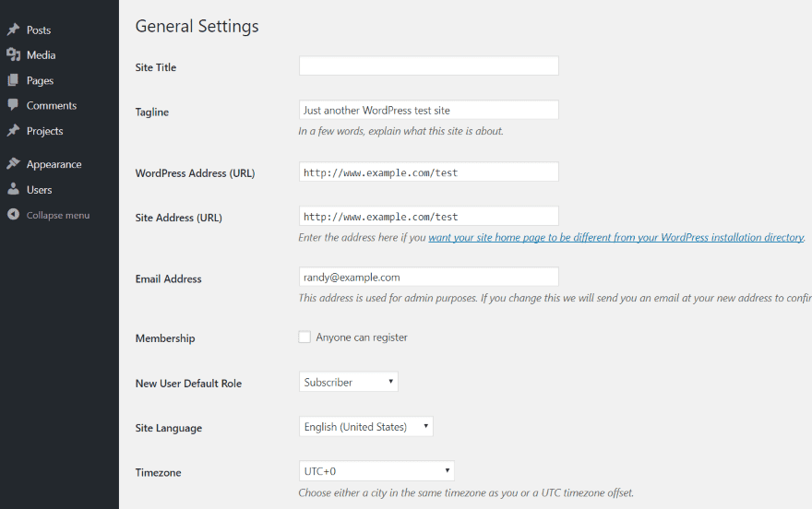
Task: Open the Timezone UTC+0 dropdown
Action: tap(377, 471)
